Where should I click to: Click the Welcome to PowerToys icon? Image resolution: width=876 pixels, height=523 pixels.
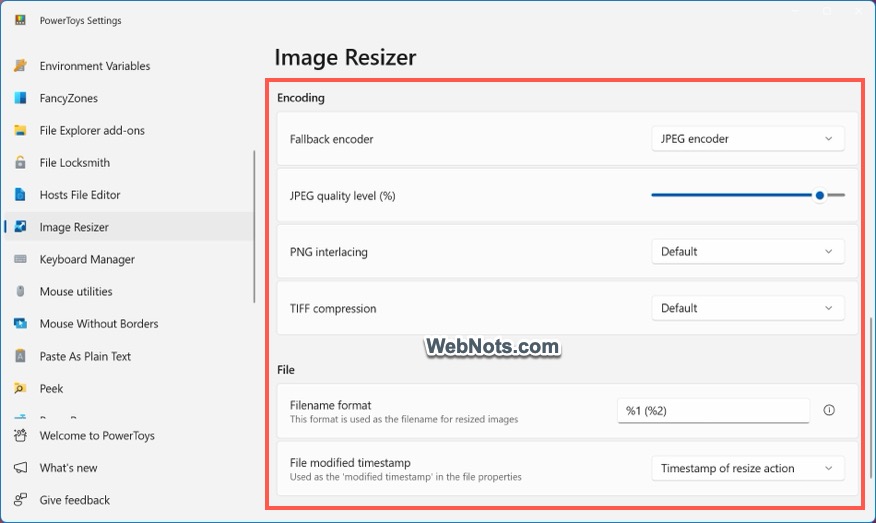20,435
